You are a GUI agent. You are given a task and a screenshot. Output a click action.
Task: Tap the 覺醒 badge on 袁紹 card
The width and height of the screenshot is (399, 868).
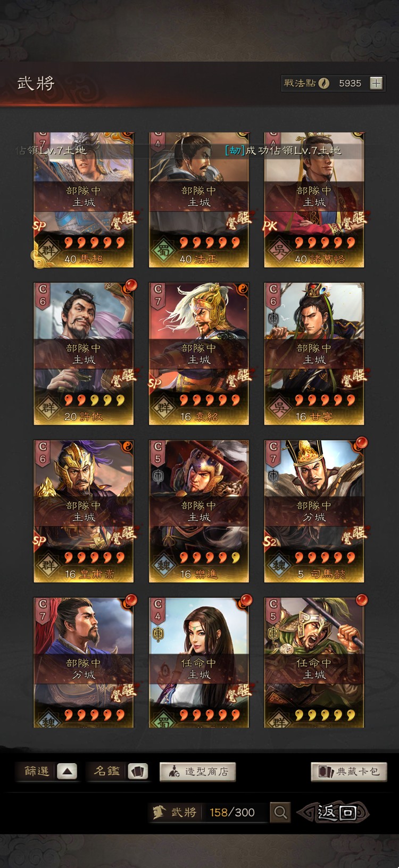click(237, 378)
